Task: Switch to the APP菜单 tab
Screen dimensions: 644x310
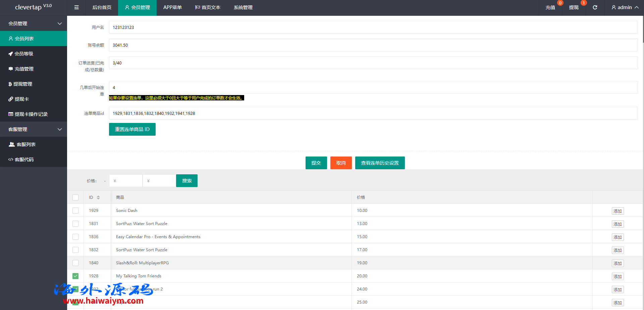Action: coord(172,7)
